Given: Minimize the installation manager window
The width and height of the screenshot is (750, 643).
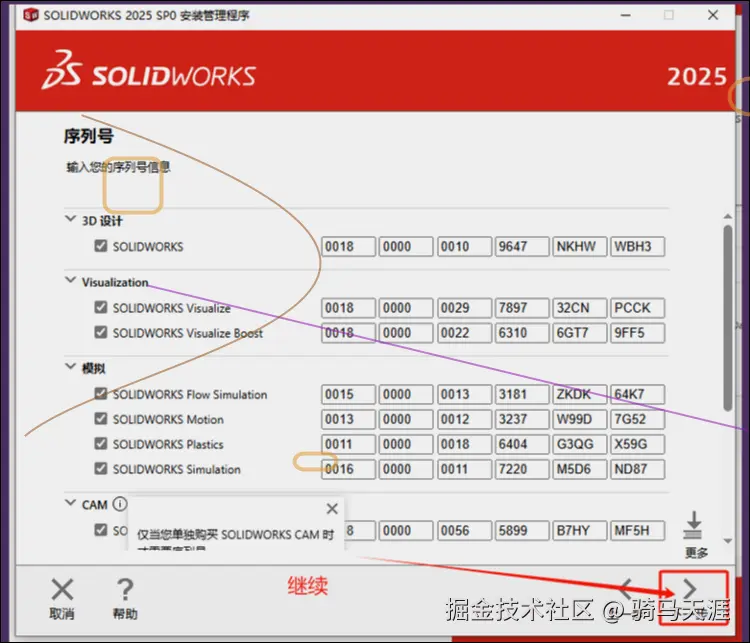Looking at the screenshot, I should tap(625, 15).
